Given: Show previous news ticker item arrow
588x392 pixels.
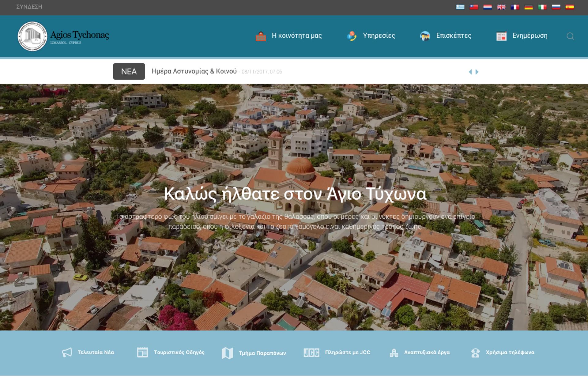Looking at the screenshot, I should click(x=470, y=72).
